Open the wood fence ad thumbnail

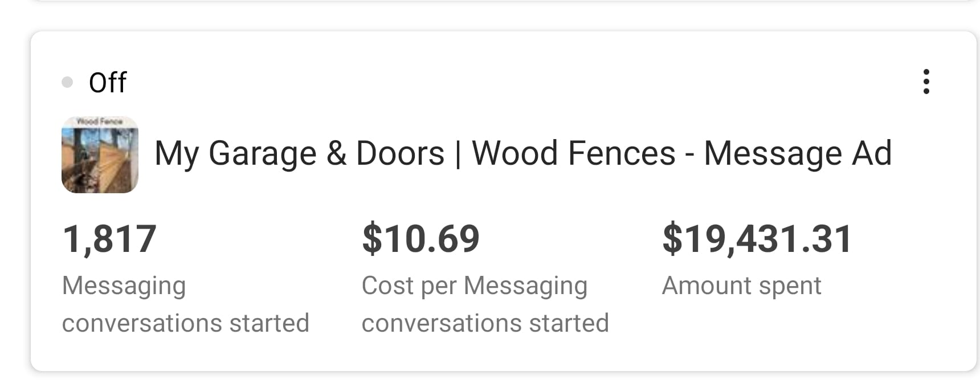[100, 158]
